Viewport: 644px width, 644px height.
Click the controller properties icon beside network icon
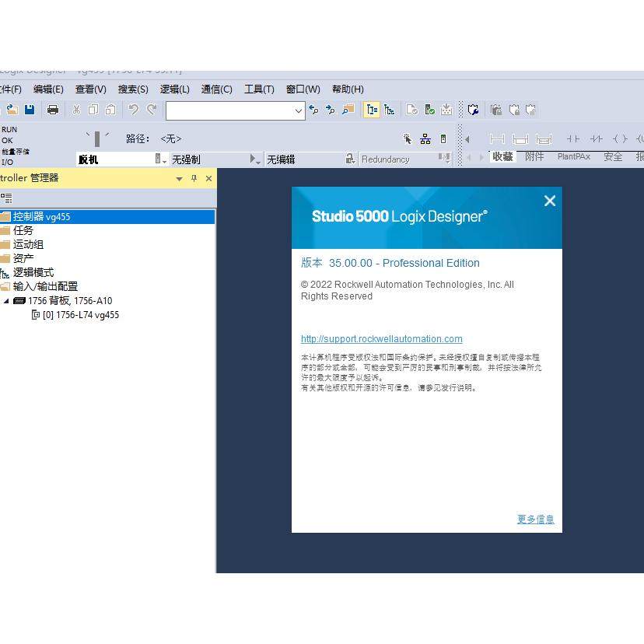tap(443, 139)
